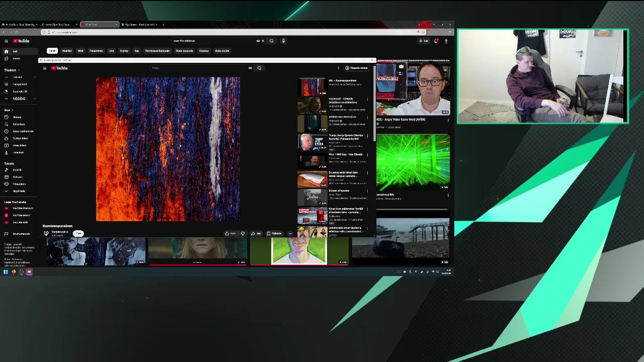Dislike the Ruosteenpunainen video
This screenshot has width=644, height=362.
tap(243, 233)
